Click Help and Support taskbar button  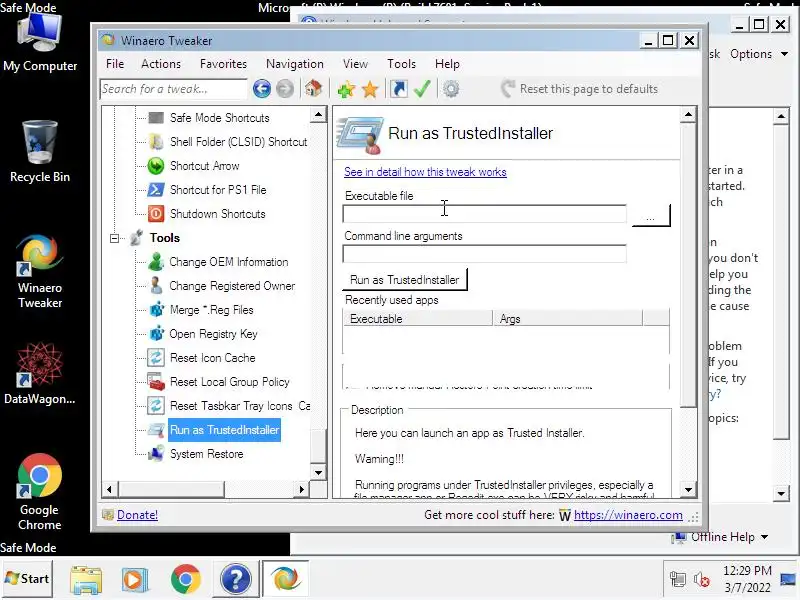coord(235,579)
